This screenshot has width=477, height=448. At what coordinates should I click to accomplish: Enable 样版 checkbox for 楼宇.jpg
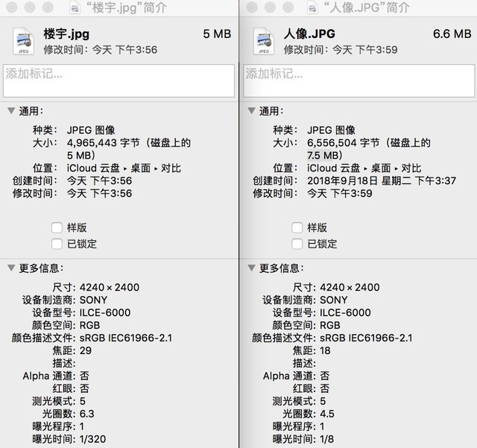pyautogui.click(x=57, y=227)
